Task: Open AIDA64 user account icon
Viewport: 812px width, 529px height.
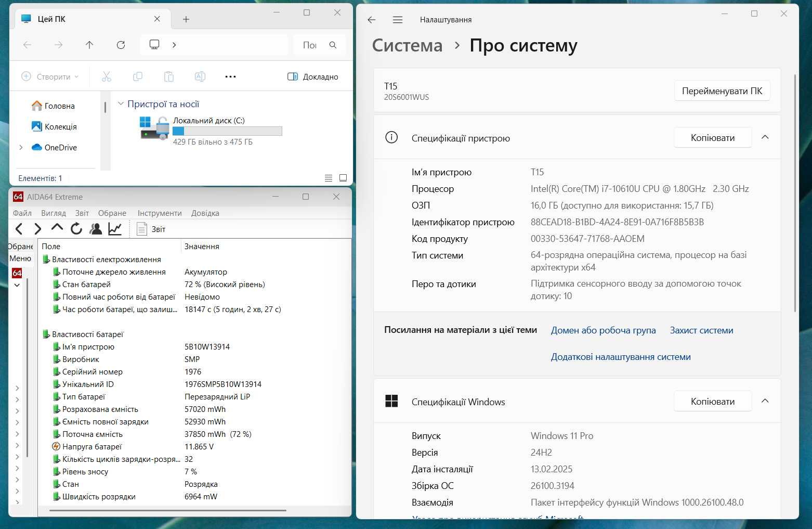Action: [96, 229]
